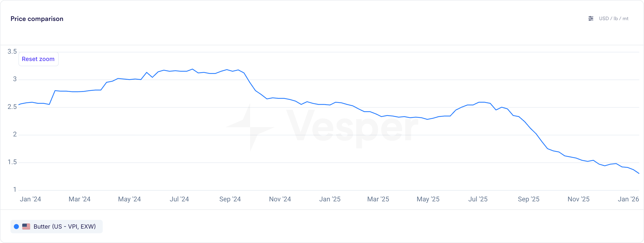Click the US flag icon in legend
The image size is (644, 243).
coord(26,227)
